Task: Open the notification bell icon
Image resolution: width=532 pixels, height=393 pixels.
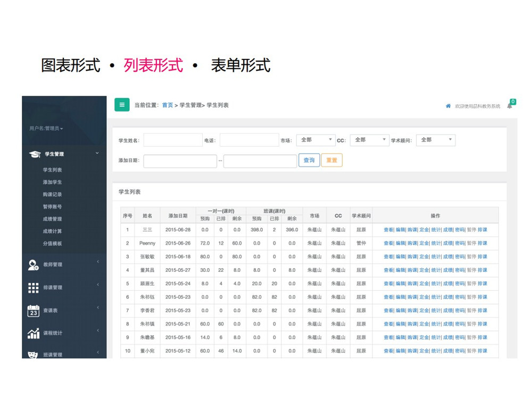Action: [x=510, y=106]
